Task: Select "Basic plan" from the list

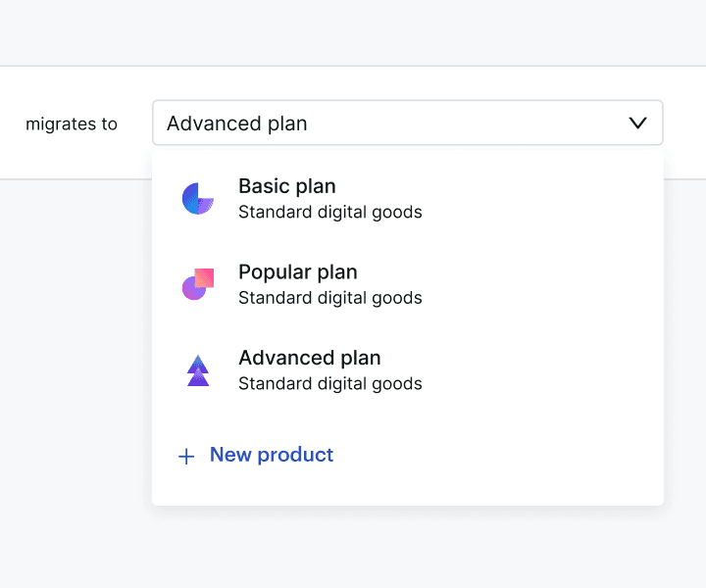Action: tap(287, 186)
